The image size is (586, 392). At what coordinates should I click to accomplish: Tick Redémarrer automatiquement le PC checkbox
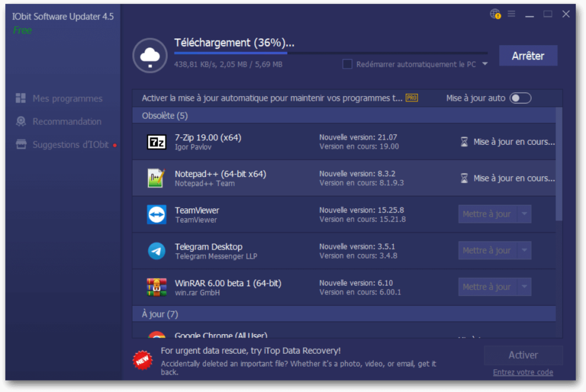[x=347, y=64]
